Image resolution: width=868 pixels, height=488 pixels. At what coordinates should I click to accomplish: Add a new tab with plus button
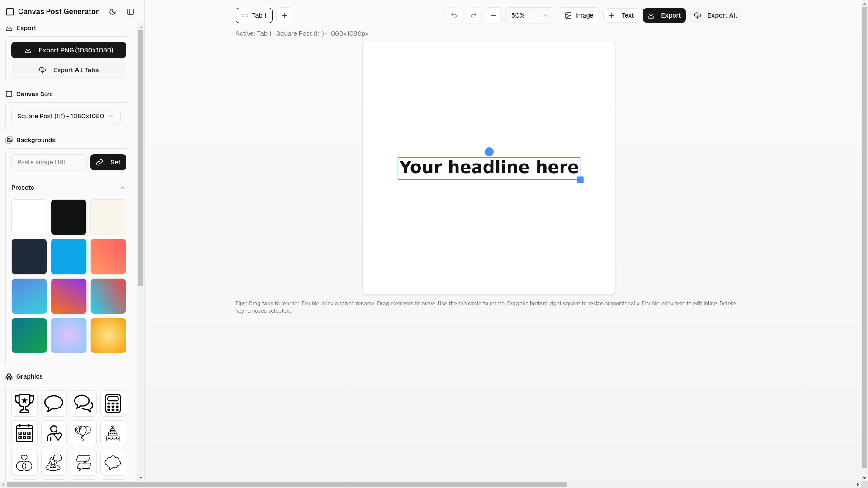284,15
